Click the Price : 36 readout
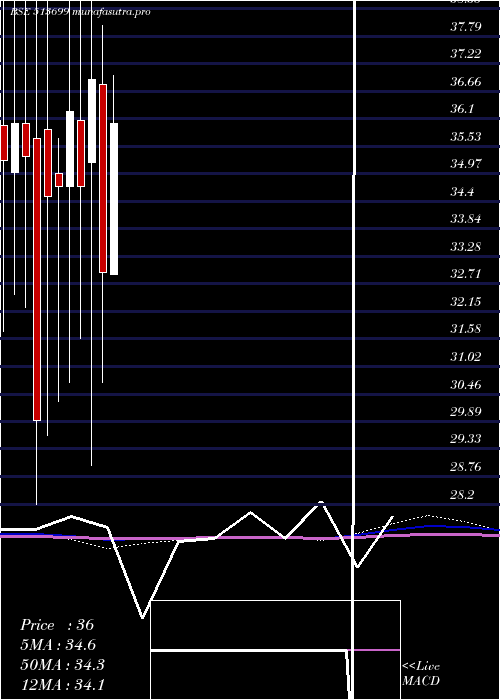Image resolution: width=500 pixels, height=700 pixels. click(57, 625)
